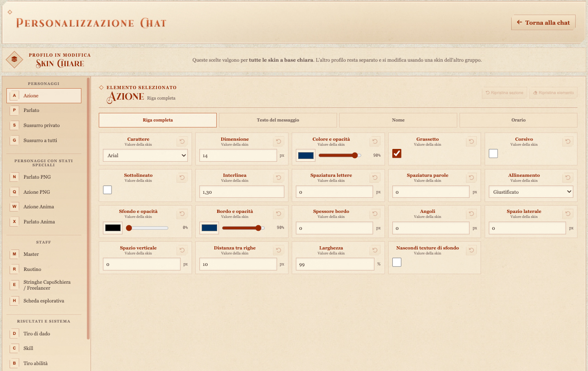Viewport: 588px width, 371px height.
Task: Click the Dimensione input field
Action: 238,155
